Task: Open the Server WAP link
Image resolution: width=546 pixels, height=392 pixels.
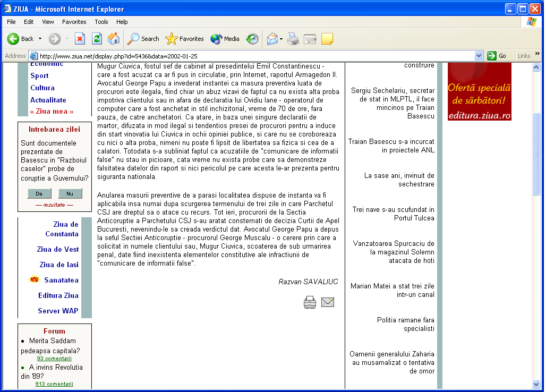Action: click(58, 311)
